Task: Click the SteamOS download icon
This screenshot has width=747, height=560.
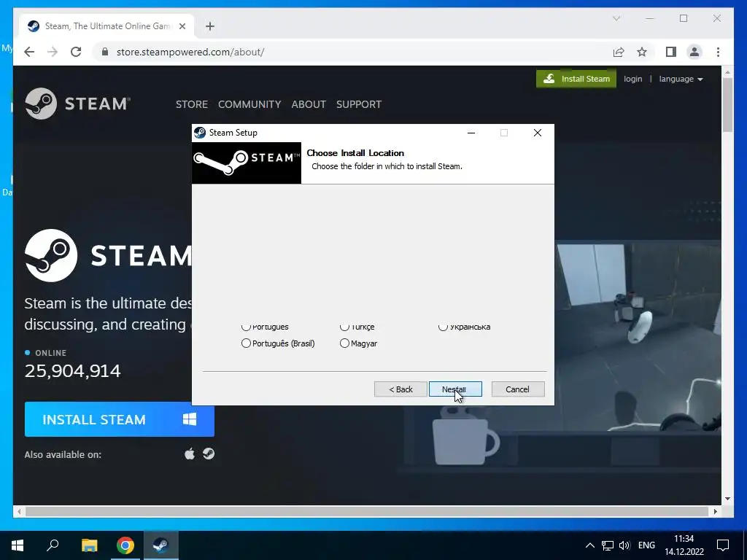Action: coord(208,454)
